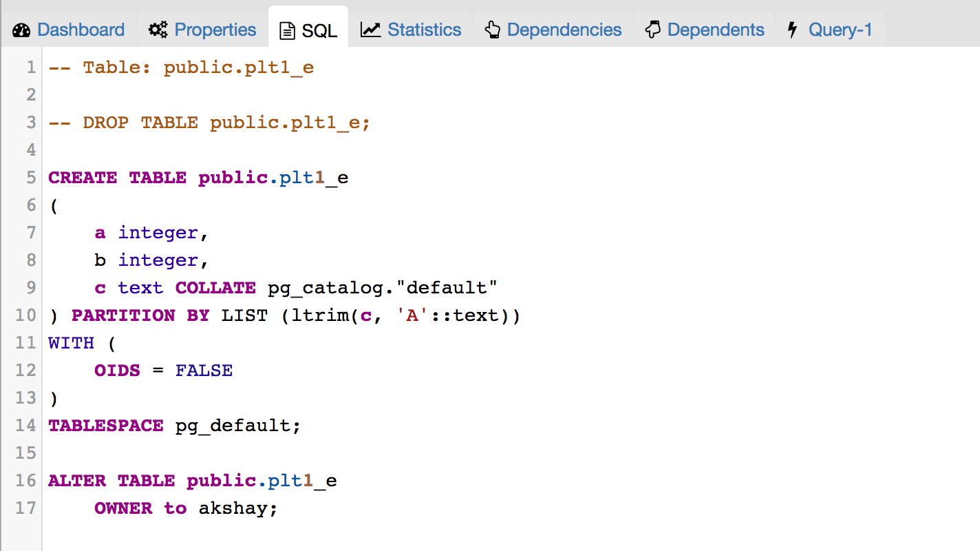Click the Dashboard gauge icon

[22, 30]
